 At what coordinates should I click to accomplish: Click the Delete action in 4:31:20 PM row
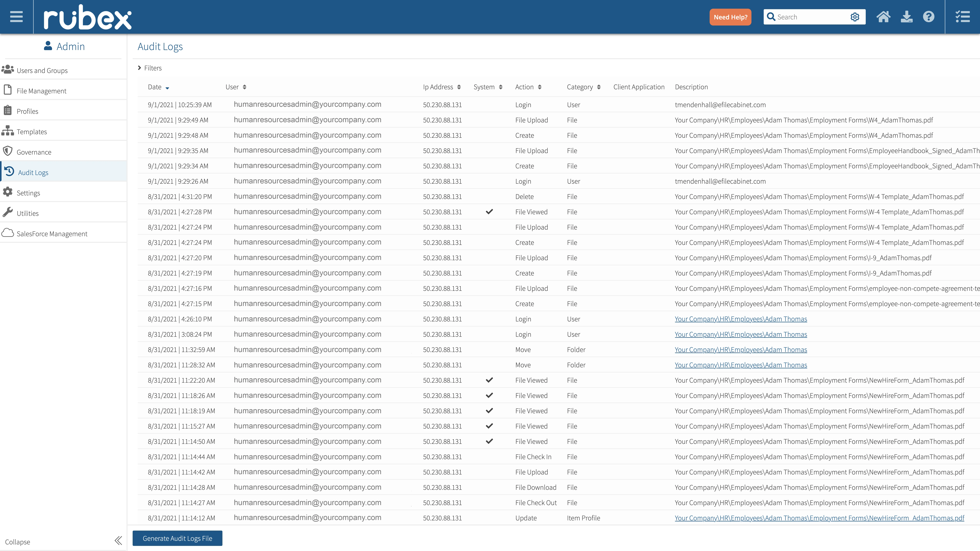click(524, 197)
